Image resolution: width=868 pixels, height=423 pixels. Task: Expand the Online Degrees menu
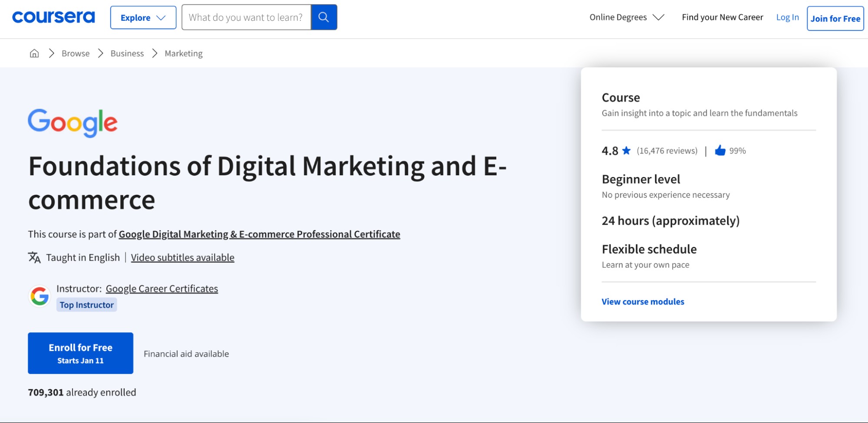[x=627, y=17]
